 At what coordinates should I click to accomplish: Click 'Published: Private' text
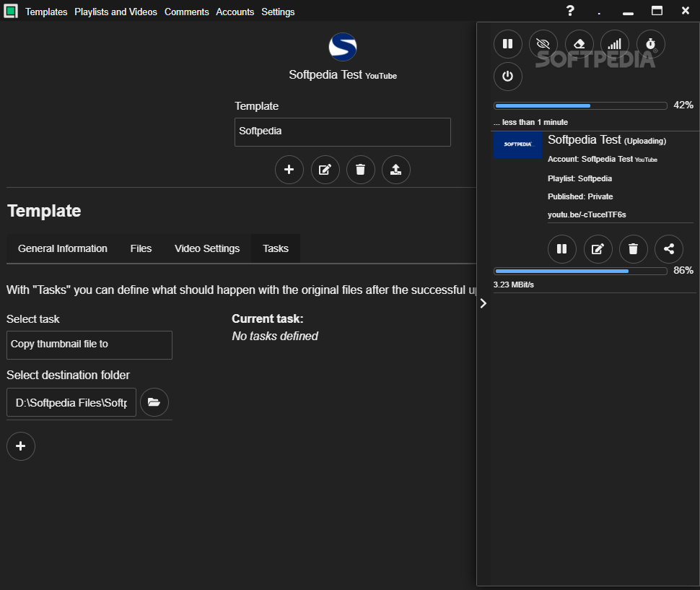[580, 196]
